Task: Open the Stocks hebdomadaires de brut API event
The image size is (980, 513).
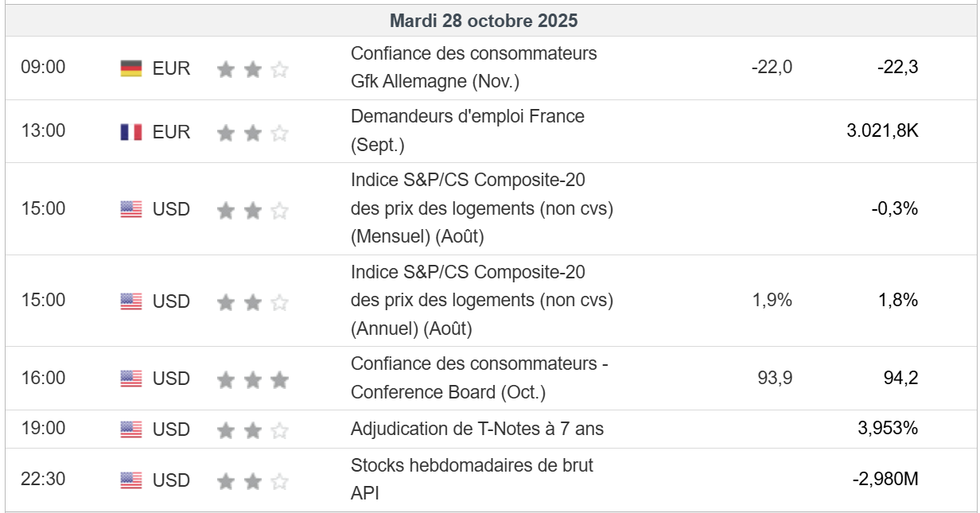Action: (472, 479)
